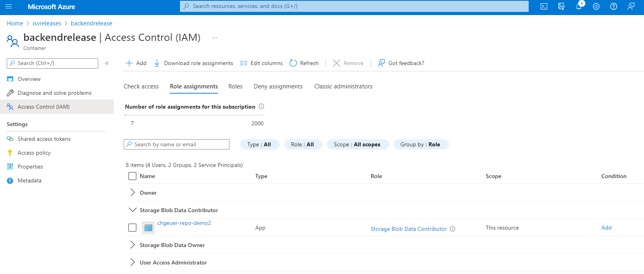Viewport: 644px width, 274px height.
Task: Open Access policy settings
Action: [34, 153]
